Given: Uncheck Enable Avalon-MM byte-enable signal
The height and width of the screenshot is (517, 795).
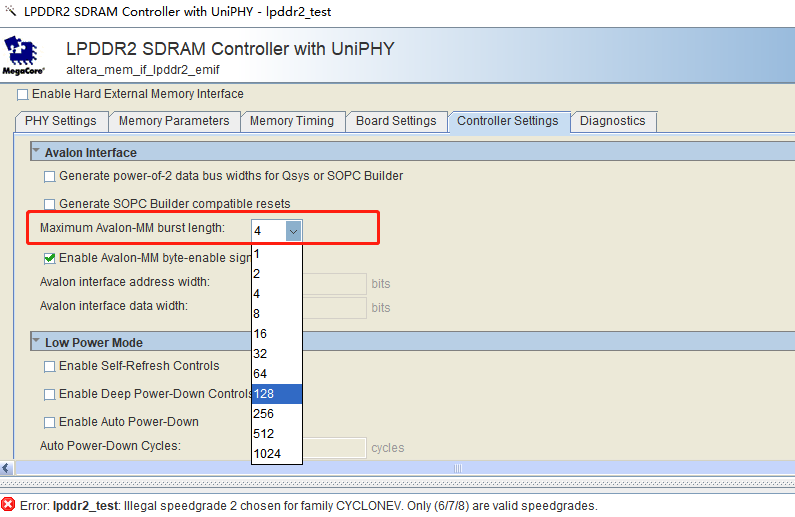Looking at the screenshot, I should pos(49,258).
